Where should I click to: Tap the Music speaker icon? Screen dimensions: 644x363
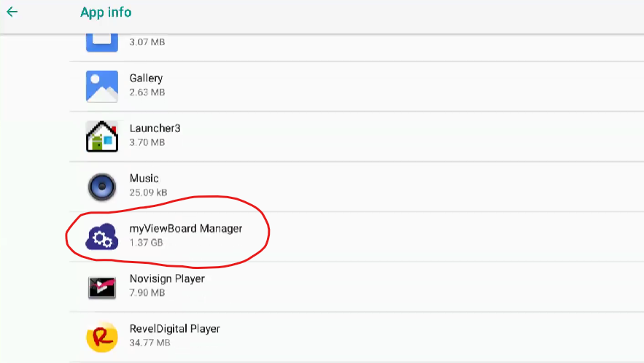102,187
